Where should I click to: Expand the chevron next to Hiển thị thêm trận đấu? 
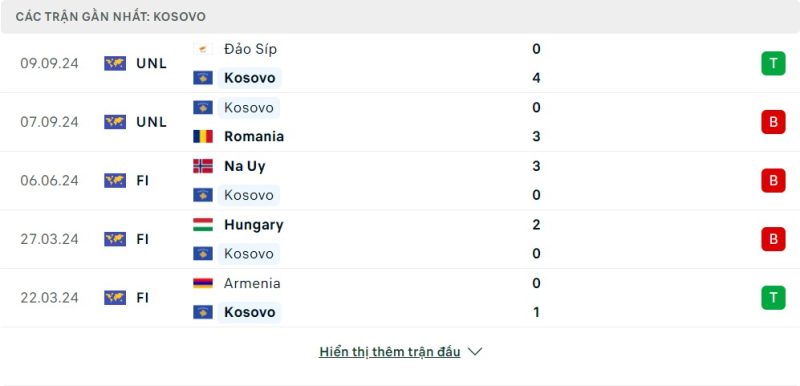click(475, 352)
